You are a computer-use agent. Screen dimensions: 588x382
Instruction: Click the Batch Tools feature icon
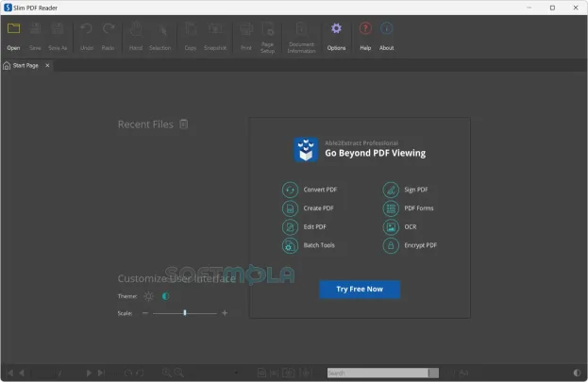click(x=290, y=246)
